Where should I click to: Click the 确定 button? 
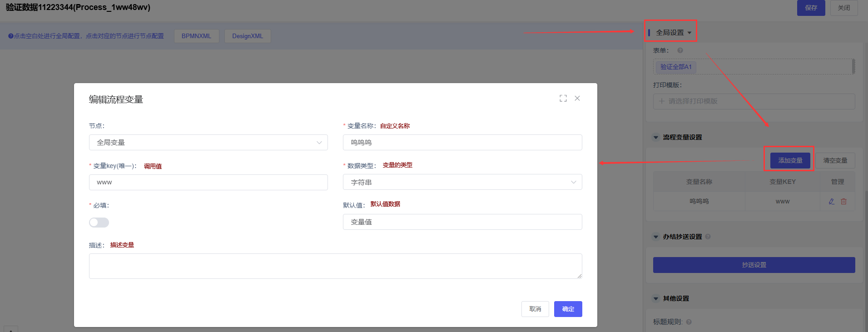pos(568,309)
